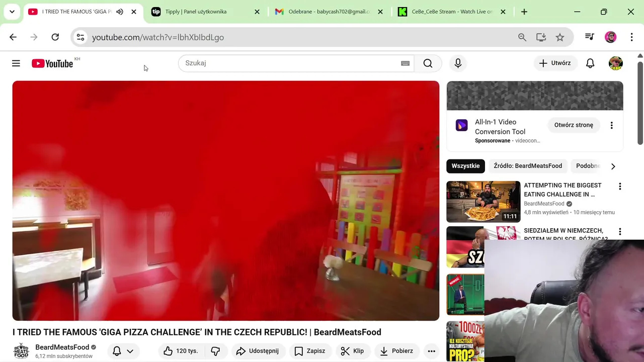This screenshot has height=362, width=644.
Task: Close the Tipply tab
Action: tap(257, 12)
